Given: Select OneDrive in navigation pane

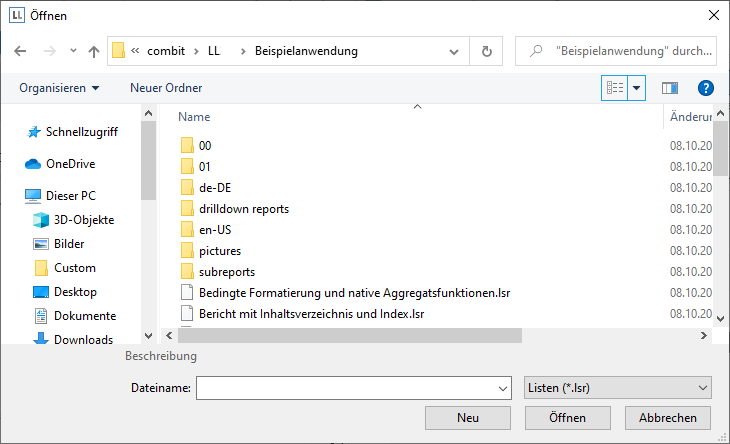Looking at the screenshot, I should [70, 164].
